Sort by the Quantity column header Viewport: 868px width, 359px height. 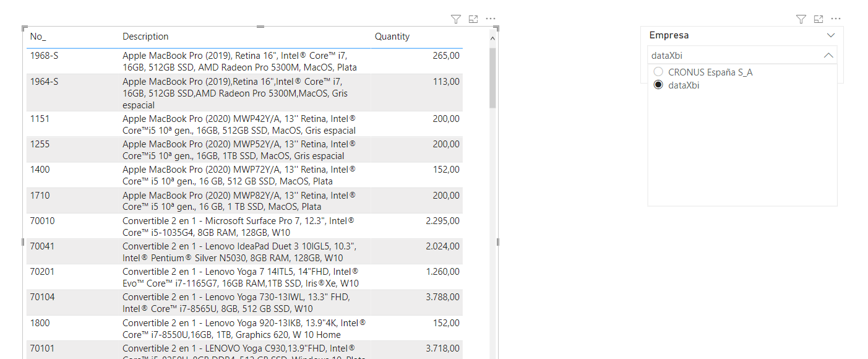click(392, 37)
